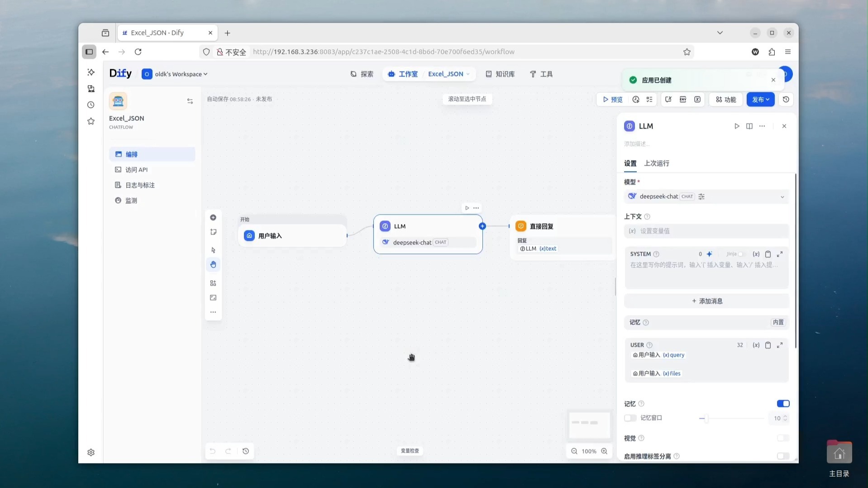Open 访问 API in the sidebar
Viewport: 868px width, 488px height.
pyautogui.click(x=152, y=170)
